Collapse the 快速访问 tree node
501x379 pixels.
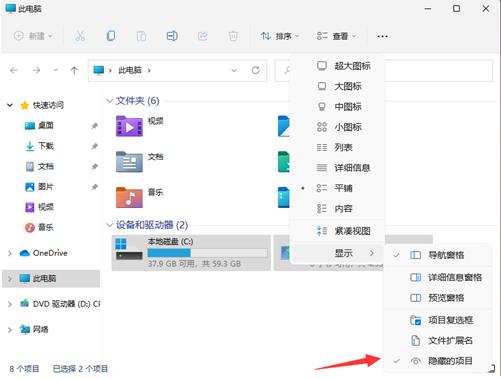[x=10, y=105]
